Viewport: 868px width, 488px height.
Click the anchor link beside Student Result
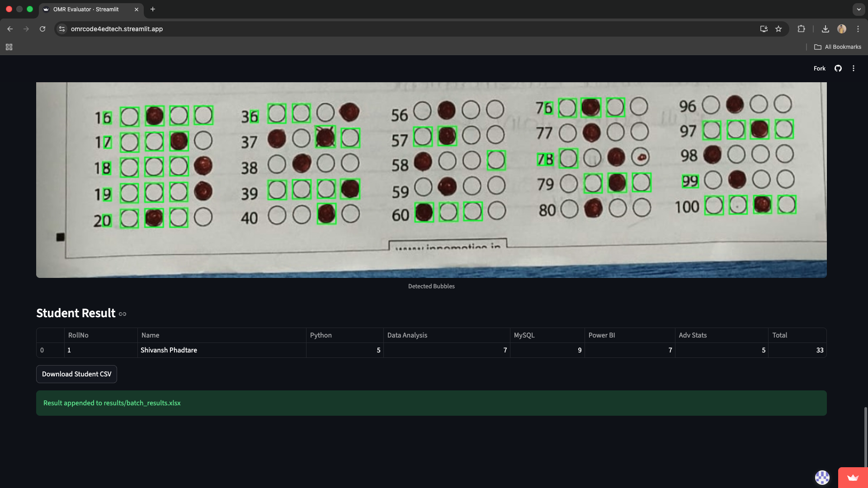coord(123,314)
